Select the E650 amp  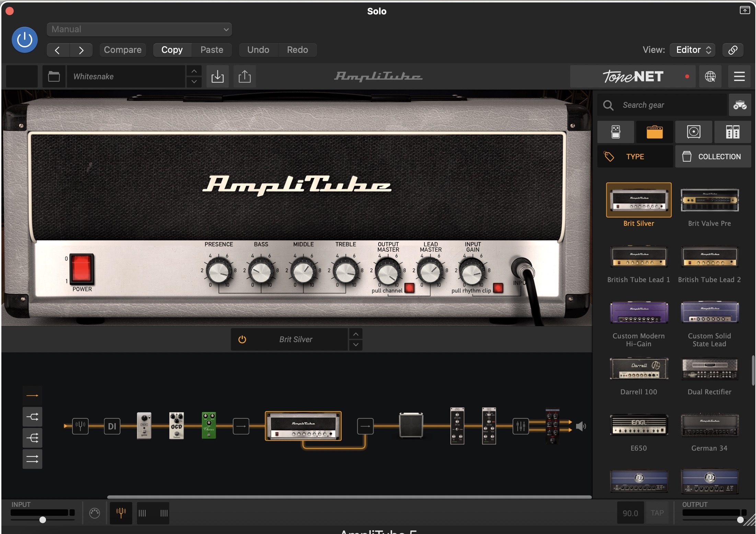point(639,425)
